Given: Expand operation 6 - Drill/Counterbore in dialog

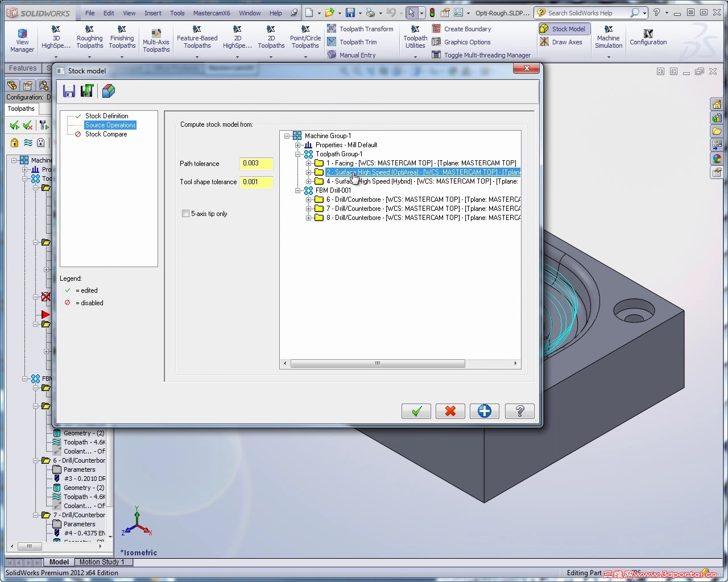Looking at the screenshot, I should [308, 199].
